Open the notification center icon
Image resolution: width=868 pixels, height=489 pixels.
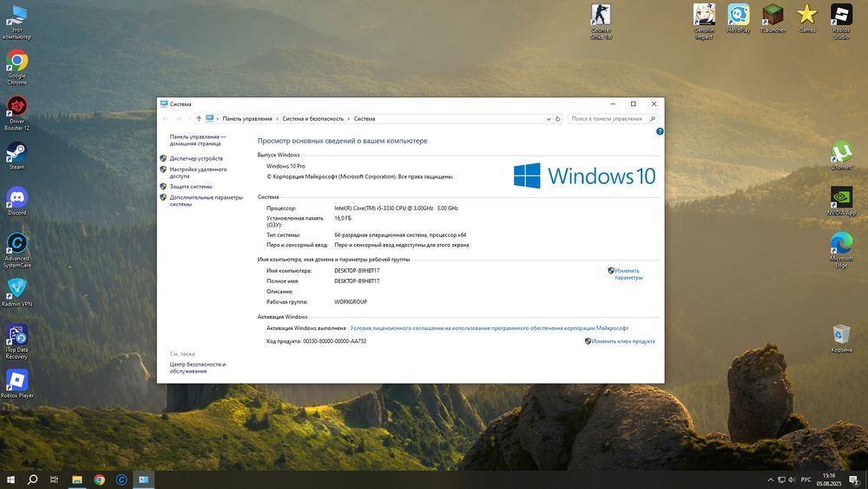854,479
